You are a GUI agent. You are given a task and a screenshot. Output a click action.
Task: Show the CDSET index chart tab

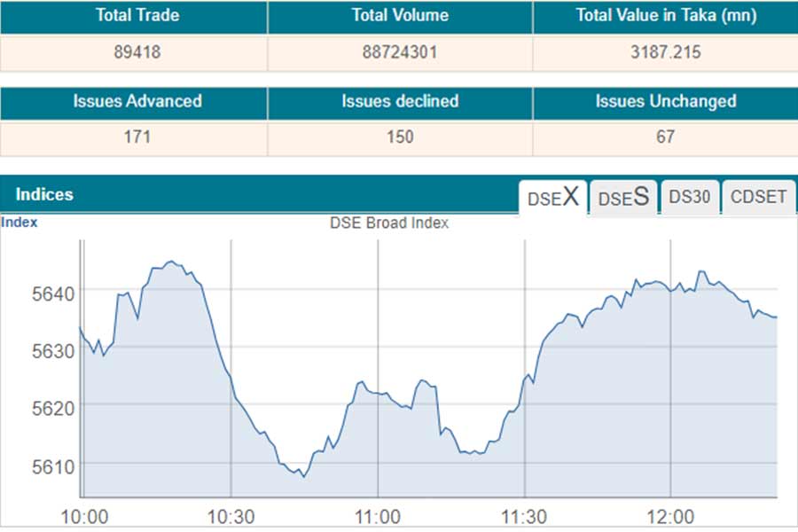[758, 197]
